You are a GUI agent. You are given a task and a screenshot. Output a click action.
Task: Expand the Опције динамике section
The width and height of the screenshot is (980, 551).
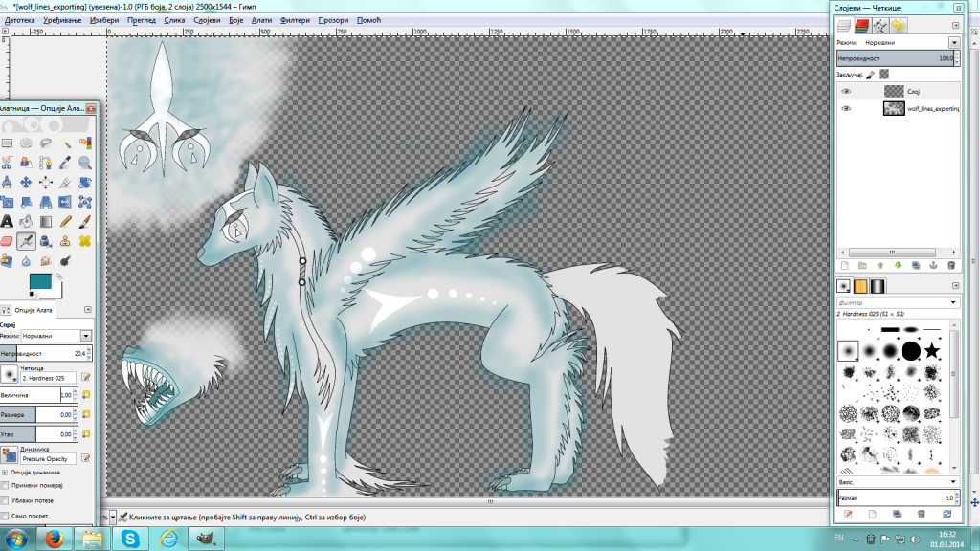[5, 472]
